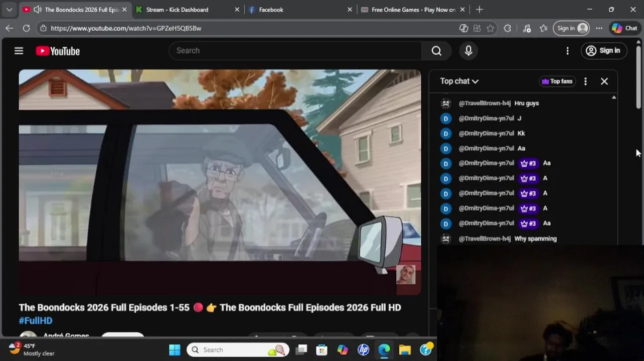644x361 pixels.
Task: Close the Kick Dashboard tab
Action: pyautogui.click(x=237, y=10)
